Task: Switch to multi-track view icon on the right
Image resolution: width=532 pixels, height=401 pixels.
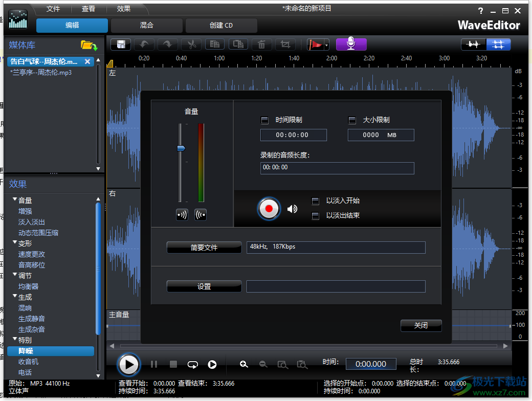Action: tap(498, 44)
